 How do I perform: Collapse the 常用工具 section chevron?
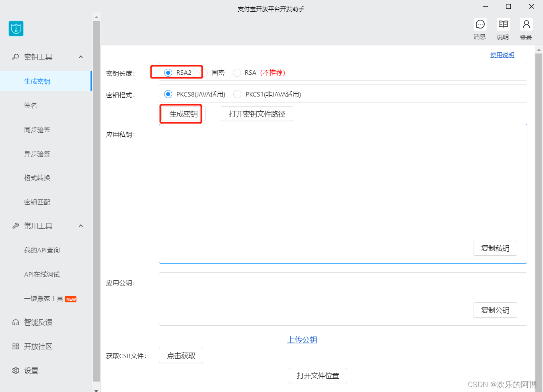[81, 226]
